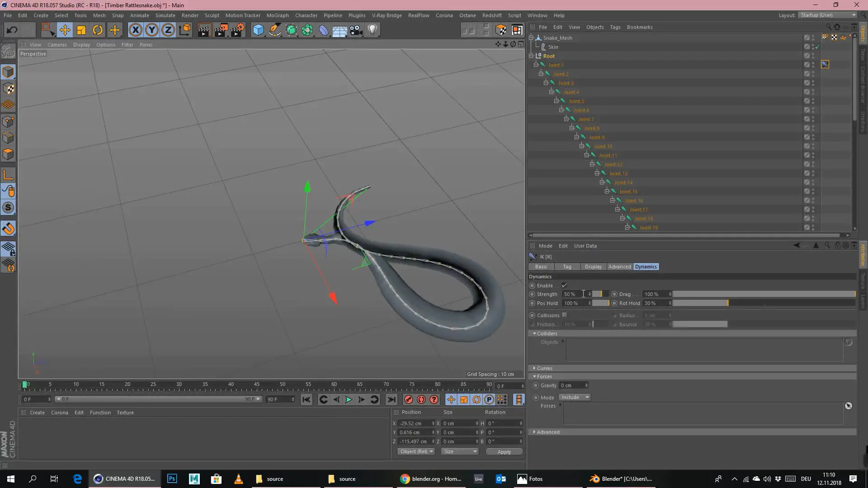The height and width of the screenshot is (488, 868).
Task: Add a camera object
Action: [356, 30]
